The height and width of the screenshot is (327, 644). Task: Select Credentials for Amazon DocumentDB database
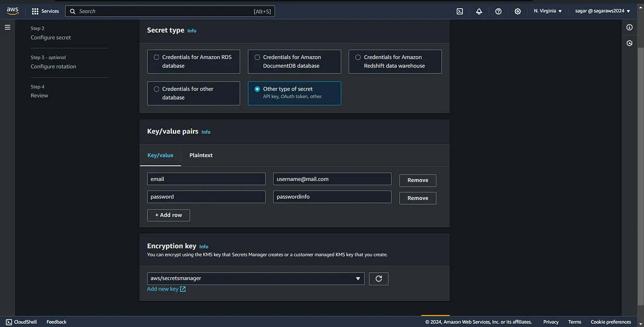pos(294,61)
